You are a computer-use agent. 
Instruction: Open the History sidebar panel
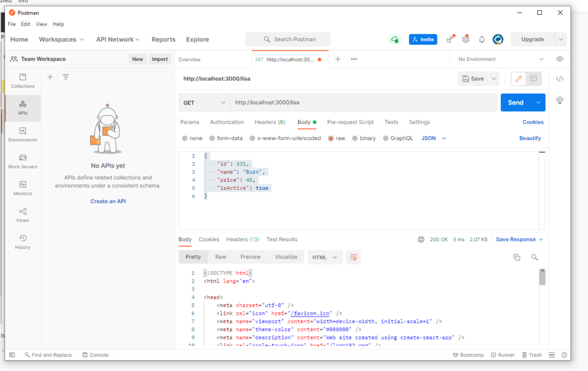tap(22, 242)
